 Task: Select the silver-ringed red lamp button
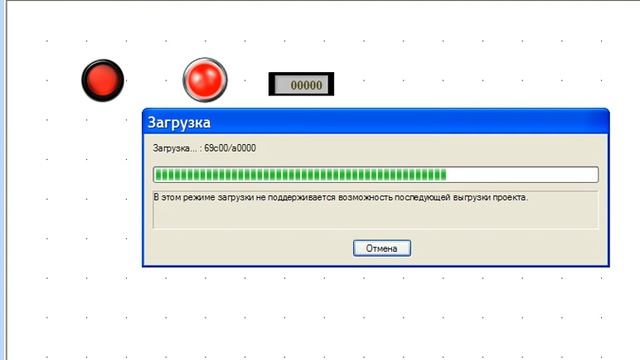[205, 80]
